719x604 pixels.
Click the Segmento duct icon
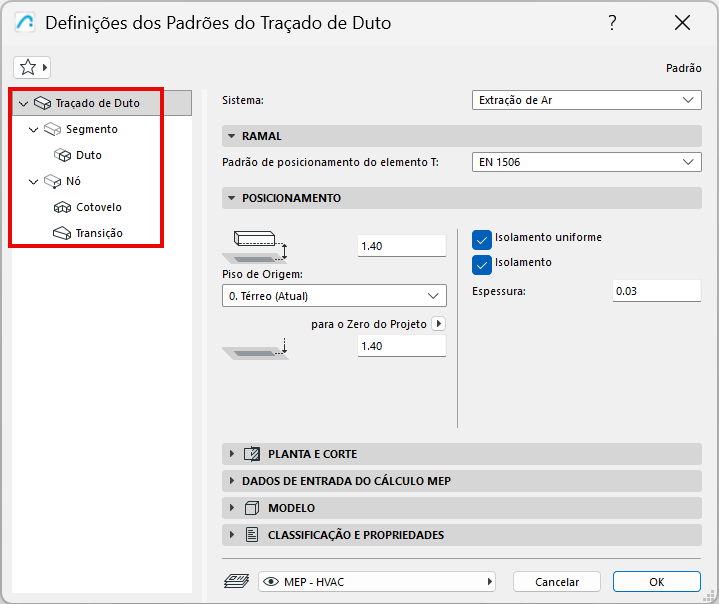pos(52,129)
